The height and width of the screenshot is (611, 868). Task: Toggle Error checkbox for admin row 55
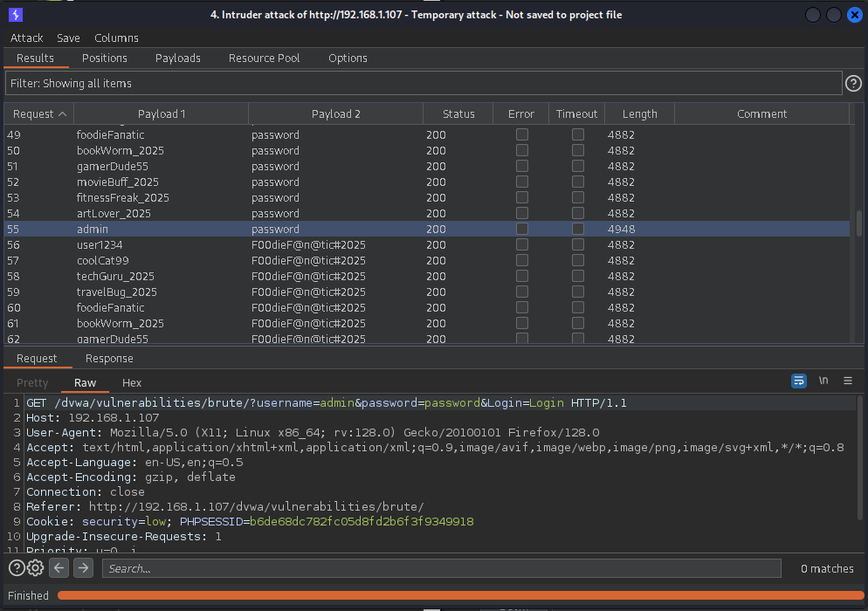521,229
